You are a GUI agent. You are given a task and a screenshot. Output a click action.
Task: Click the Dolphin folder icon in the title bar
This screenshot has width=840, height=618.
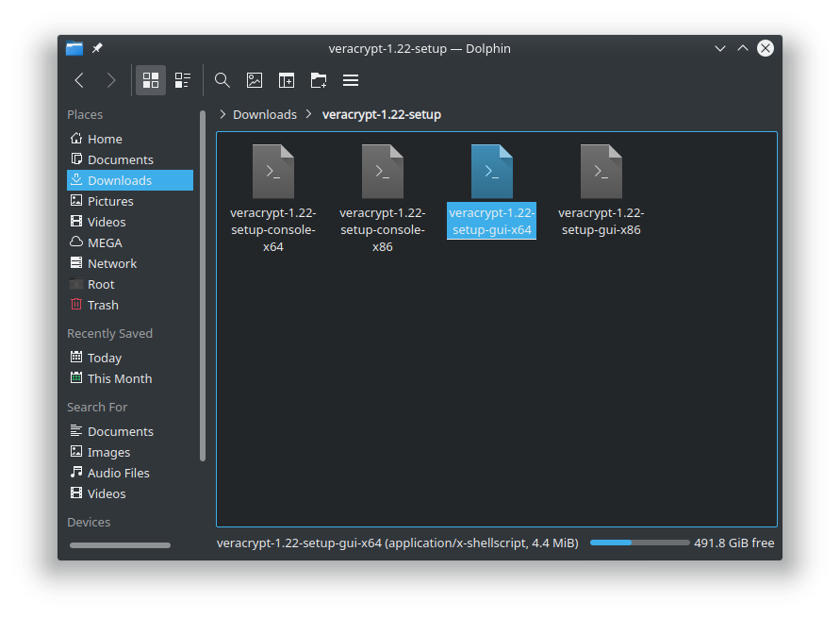tap(74, 48)
